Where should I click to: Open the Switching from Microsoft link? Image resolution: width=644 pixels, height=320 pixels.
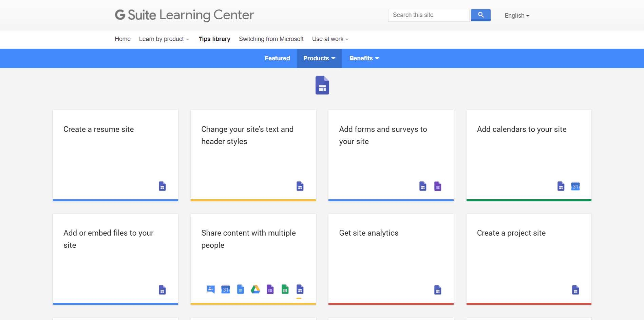pos(271,39)
